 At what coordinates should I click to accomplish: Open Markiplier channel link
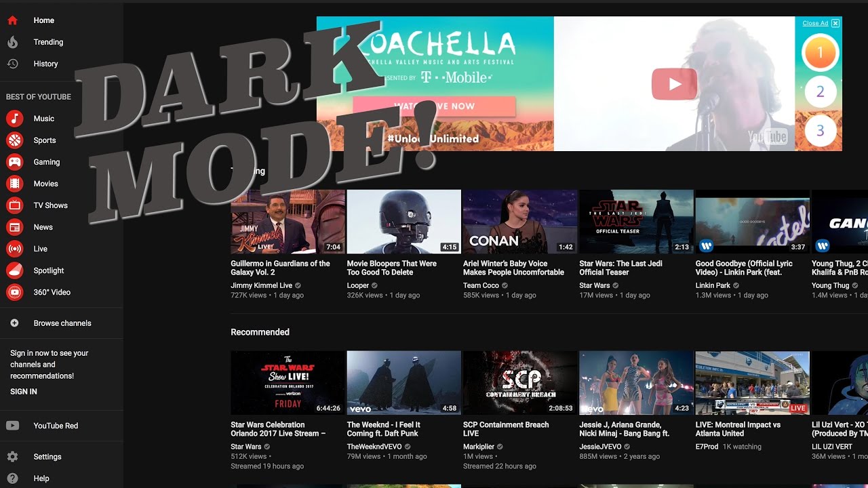[x=479, y=447]
